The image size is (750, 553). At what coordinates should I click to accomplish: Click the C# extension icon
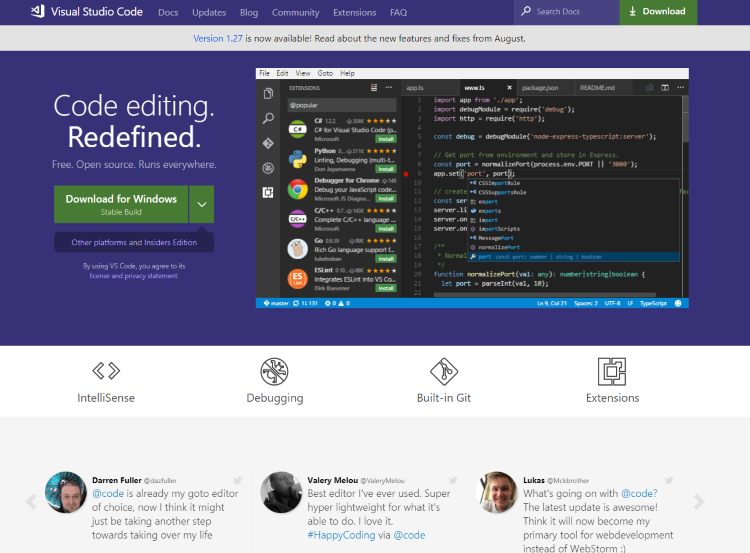coord(298,129)
